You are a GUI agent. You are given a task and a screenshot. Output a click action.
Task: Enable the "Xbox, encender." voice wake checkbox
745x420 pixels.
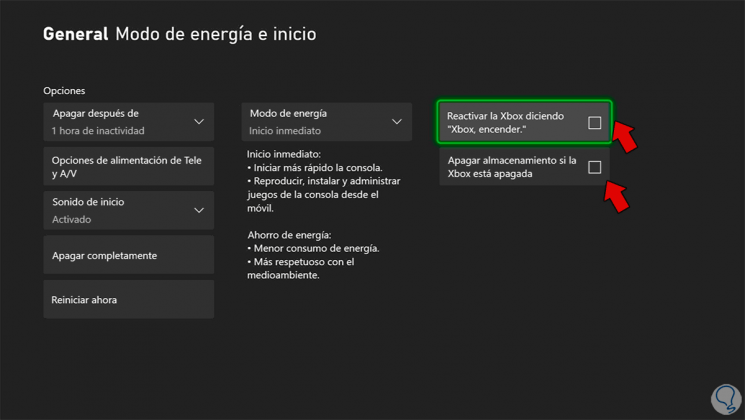pyautogui.click(x=594, y=123)
